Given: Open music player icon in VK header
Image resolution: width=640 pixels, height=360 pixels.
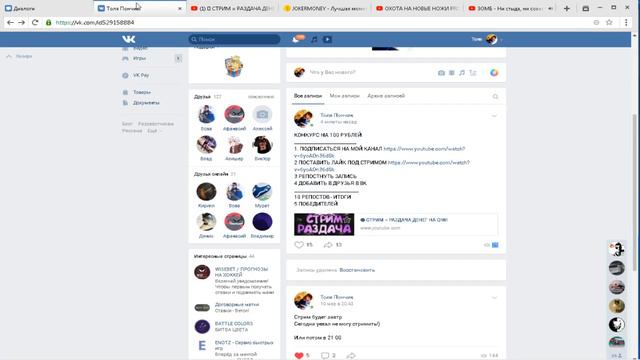Looking at the screenshot, I should point(314,40).
